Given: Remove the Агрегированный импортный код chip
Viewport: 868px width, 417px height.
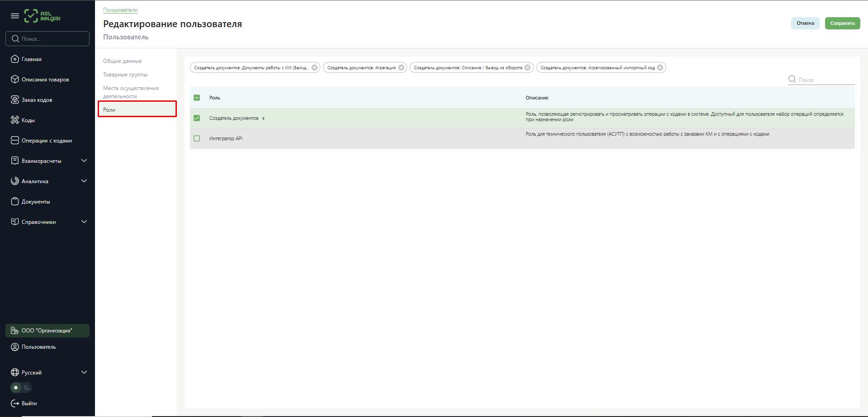Looking at the screenshot, I should point(660,68).
